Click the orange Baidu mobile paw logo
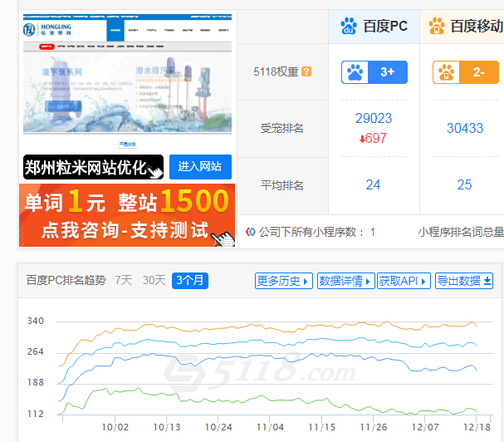504x442 pixels. (x=437, y=26)
